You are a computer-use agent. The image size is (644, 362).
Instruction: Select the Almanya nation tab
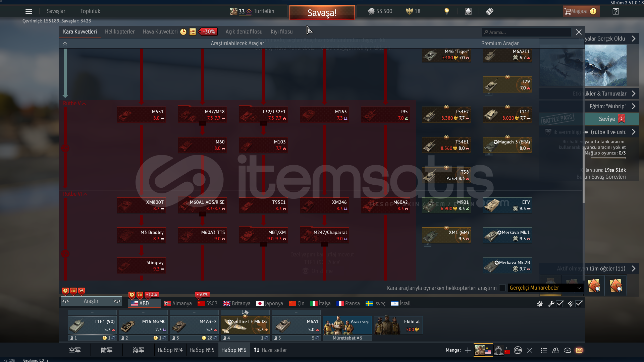[x=178, y=304]
